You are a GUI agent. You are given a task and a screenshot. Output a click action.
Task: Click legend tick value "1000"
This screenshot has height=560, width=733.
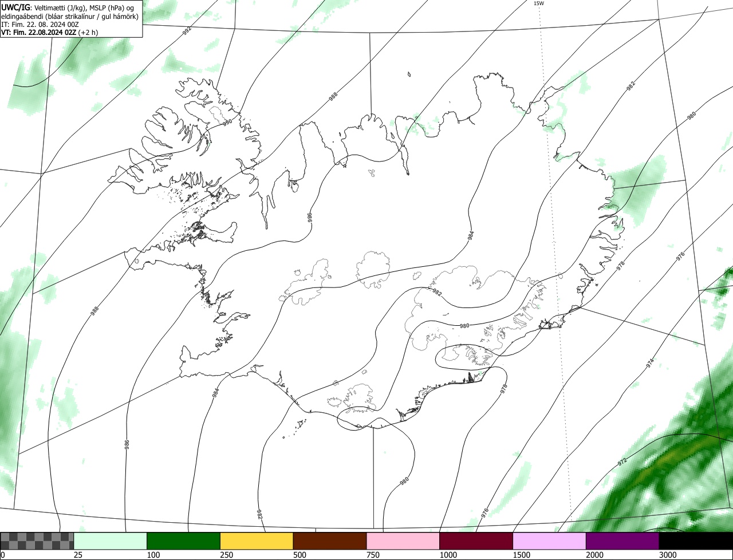(447, 555)
